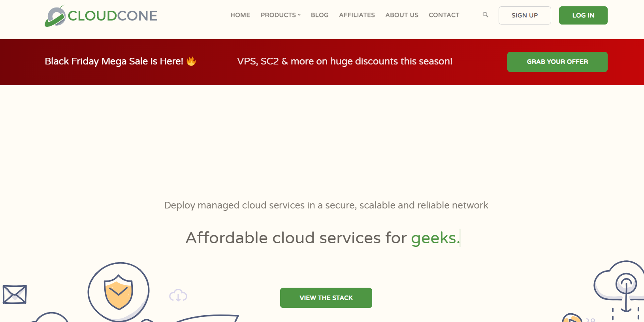Click the View The Stack button
Screen dimensions: 644x322
tap(326, 298)
